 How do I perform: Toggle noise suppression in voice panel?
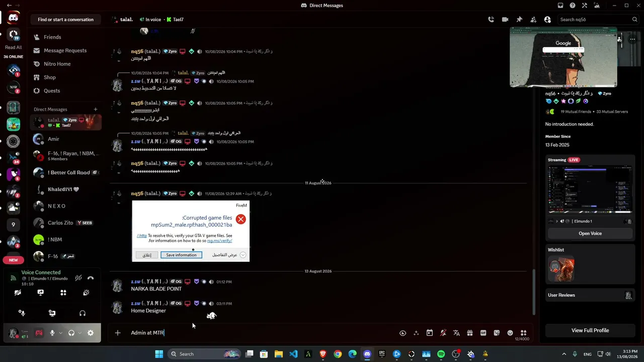pyautogui.click(x=78, y=278)
